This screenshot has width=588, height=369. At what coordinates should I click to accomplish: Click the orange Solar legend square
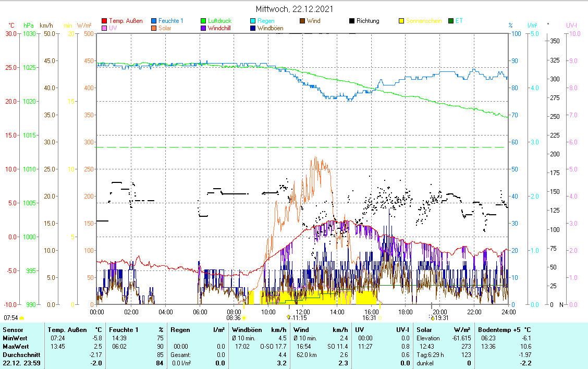(154, 28)
